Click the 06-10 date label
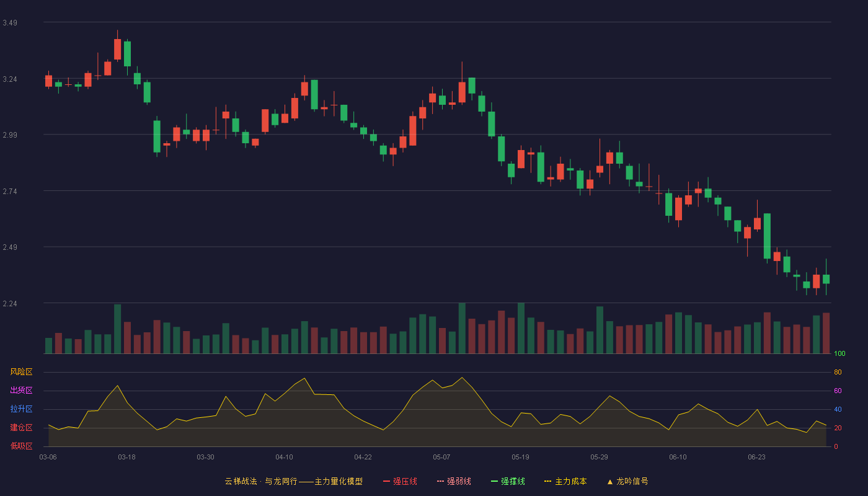 678,457
